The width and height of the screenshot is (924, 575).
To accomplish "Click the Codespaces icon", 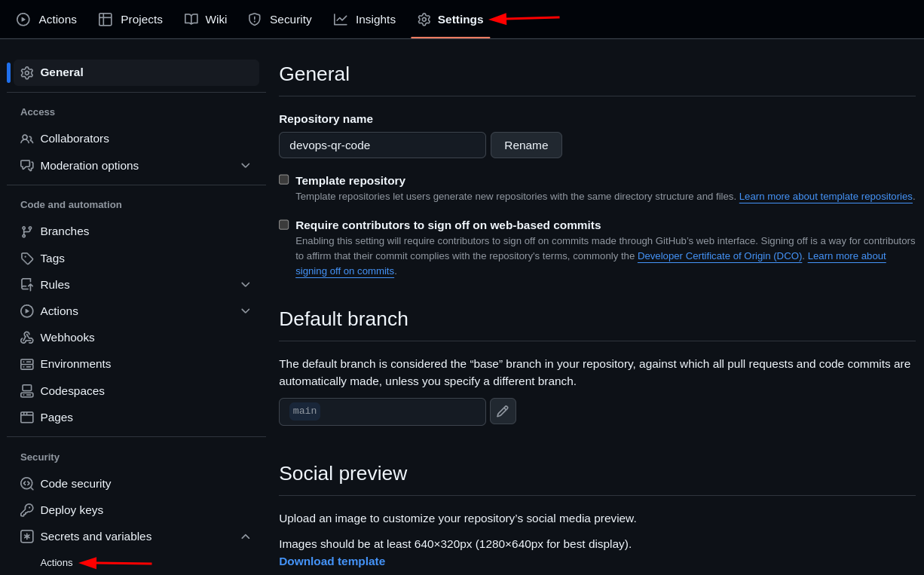I will point(27,391).
